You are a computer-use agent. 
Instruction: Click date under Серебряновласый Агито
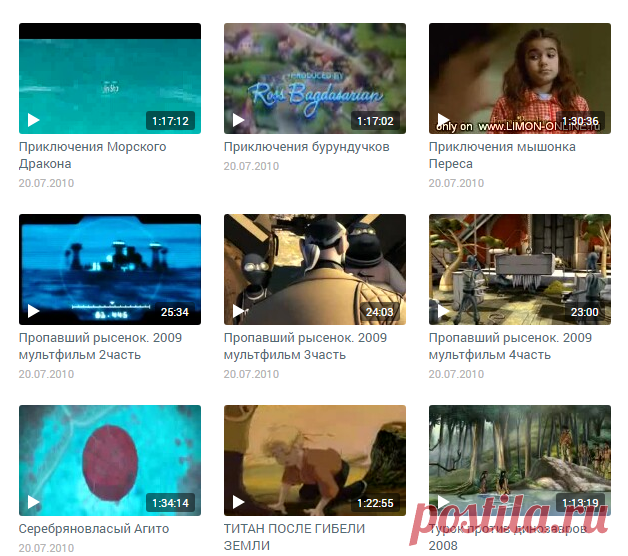46,548
